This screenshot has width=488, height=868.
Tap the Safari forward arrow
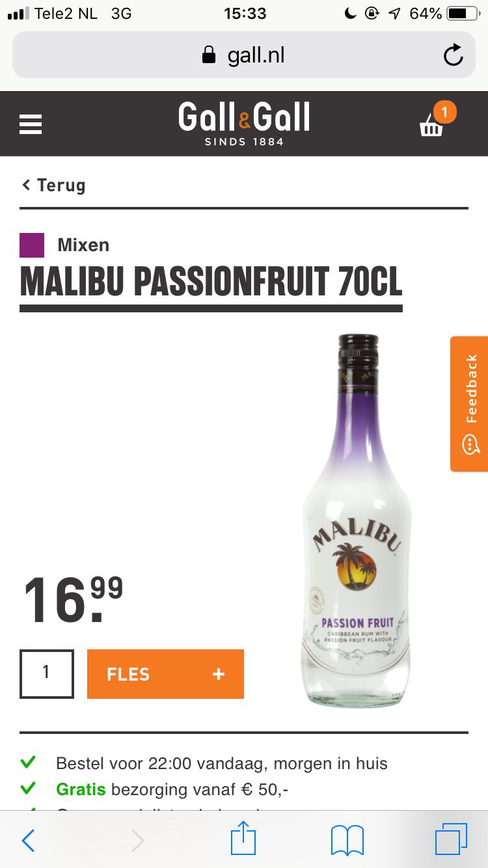coord(137,841)
